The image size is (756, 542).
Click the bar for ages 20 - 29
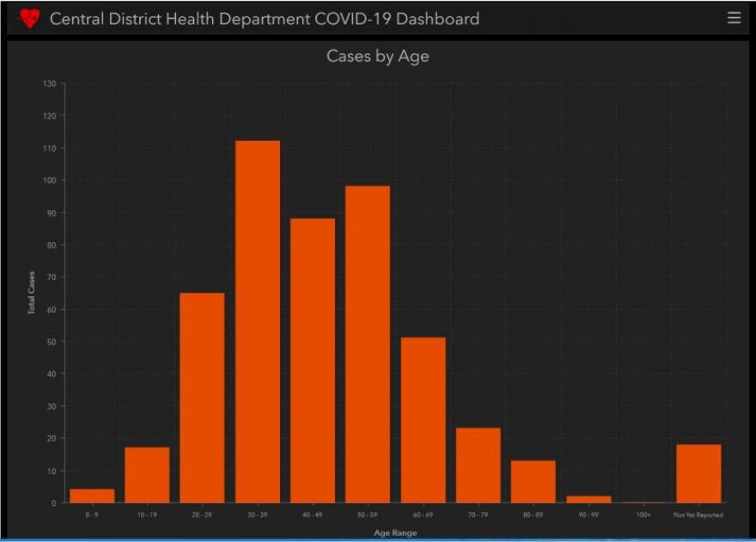pos(202,398)
